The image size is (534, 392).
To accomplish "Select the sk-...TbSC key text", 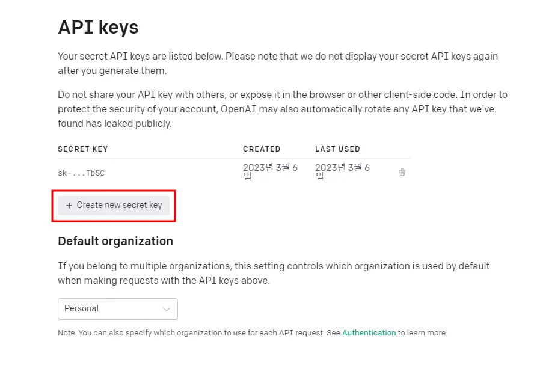I will [81, 173].
